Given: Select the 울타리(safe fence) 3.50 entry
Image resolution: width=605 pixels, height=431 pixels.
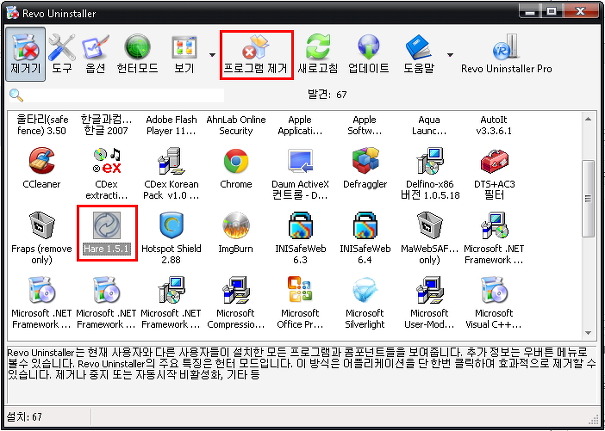Looking at the screenshot, I should (41, 124).
